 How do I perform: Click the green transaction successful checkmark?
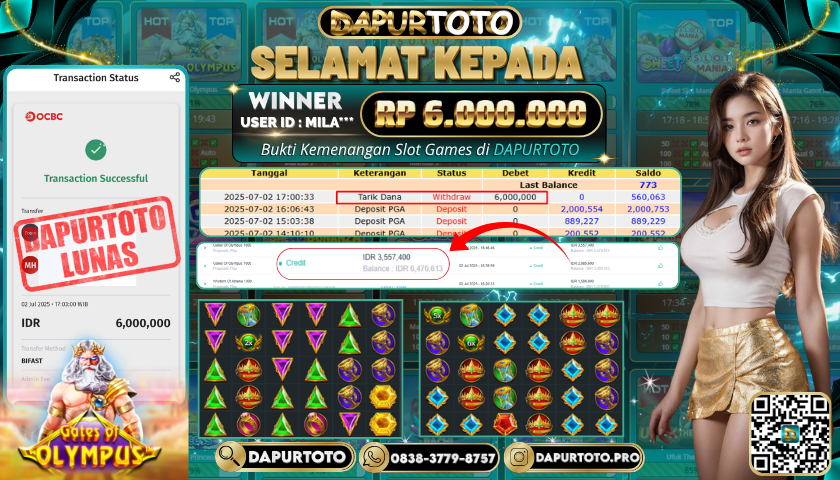coord(96,150)
